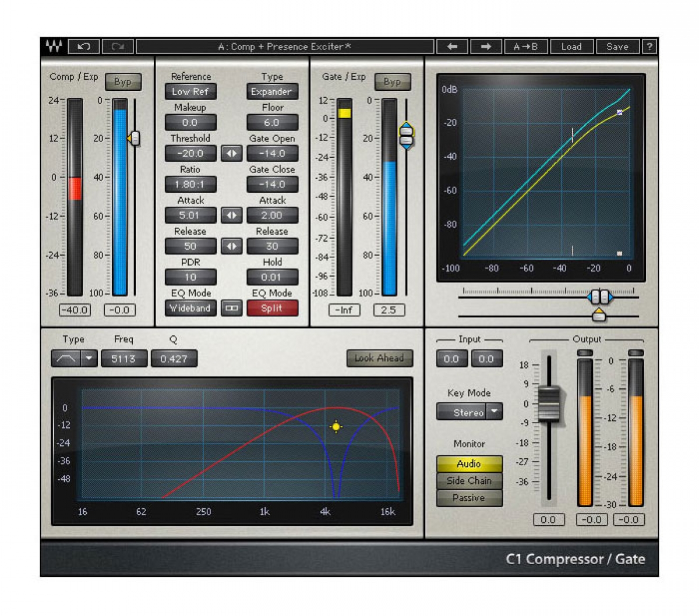Redo the last undone change
Image resolution: width=699 pixels, height=616 pixels.
pyautogui.click(x=118, y=47)
